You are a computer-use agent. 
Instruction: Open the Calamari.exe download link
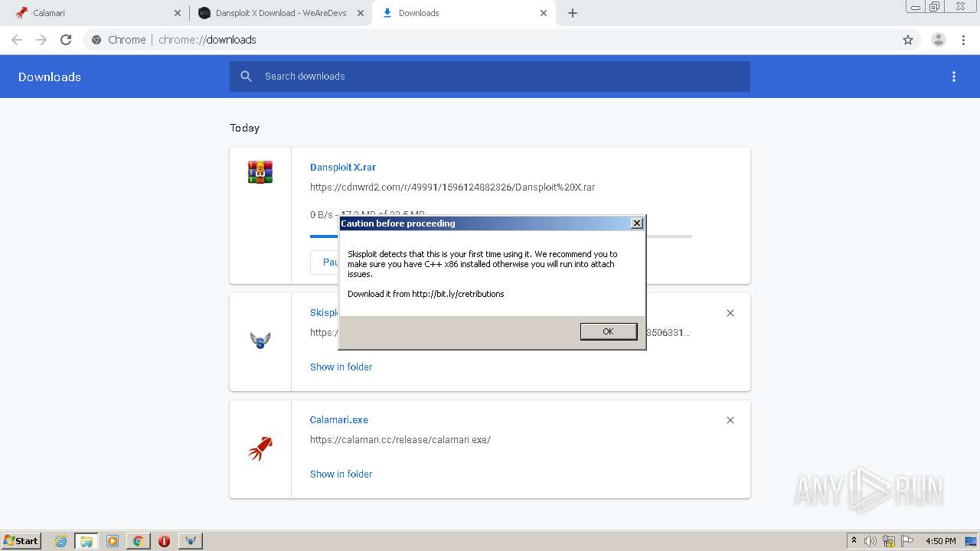tap(339, 419)
